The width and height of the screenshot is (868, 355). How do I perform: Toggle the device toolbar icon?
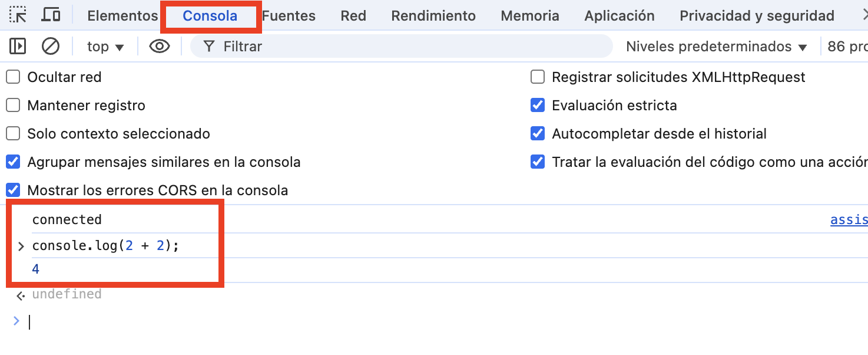pyautogui.click(x=51, y=15)
